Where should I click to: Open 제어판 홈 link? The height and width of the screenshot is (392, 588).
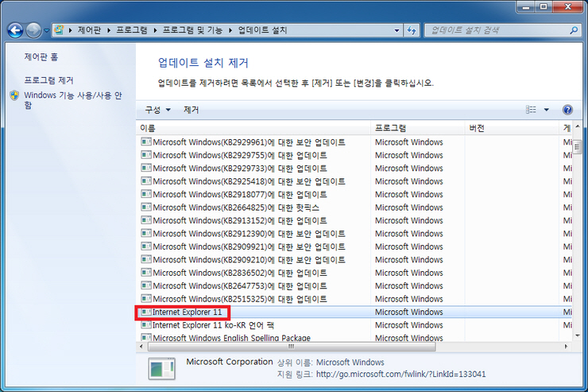click(41, 57)
